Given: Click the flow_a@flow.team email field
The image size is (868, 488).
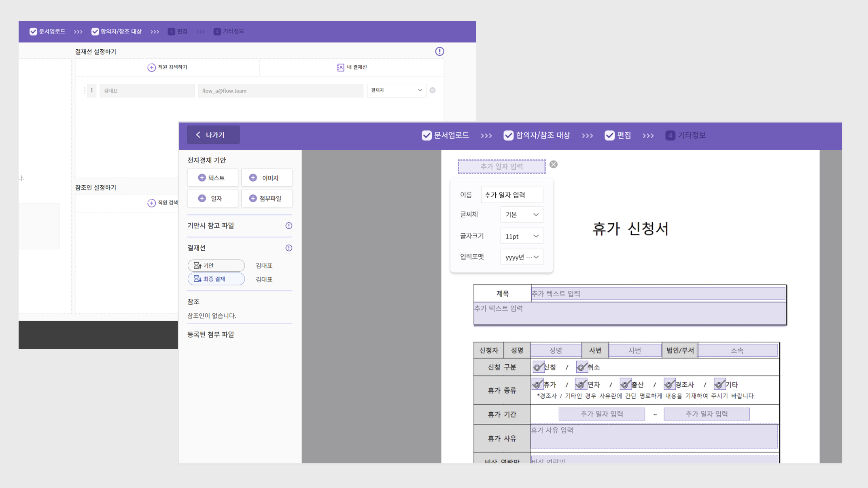Looking at the screenshot, I should [x=280, y=91].
